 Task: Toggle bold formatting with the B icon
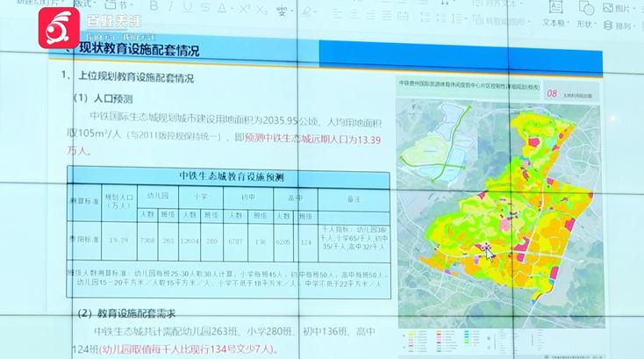154,5
